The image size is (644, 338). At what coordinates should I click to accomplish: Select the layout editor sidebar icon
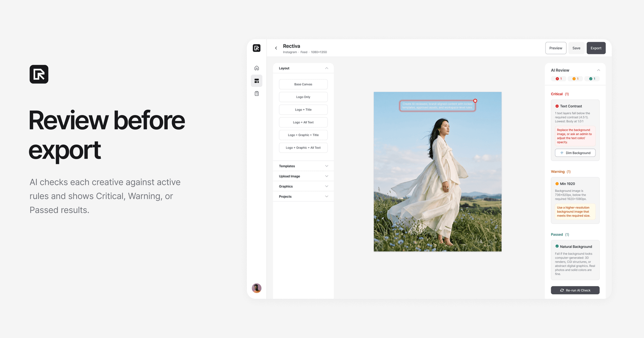click(257, 81)
